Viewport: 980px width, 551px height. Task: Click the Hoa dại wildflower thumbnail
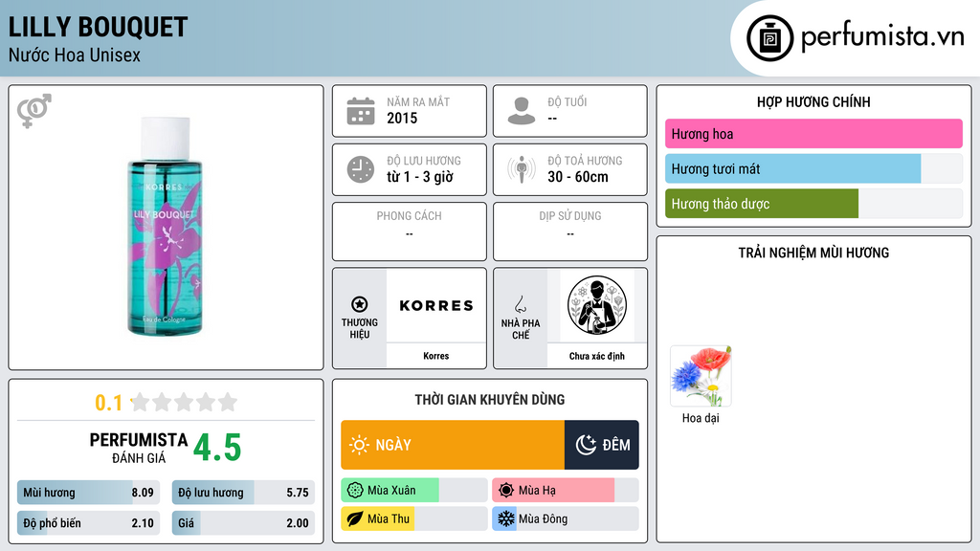(701, 377)
